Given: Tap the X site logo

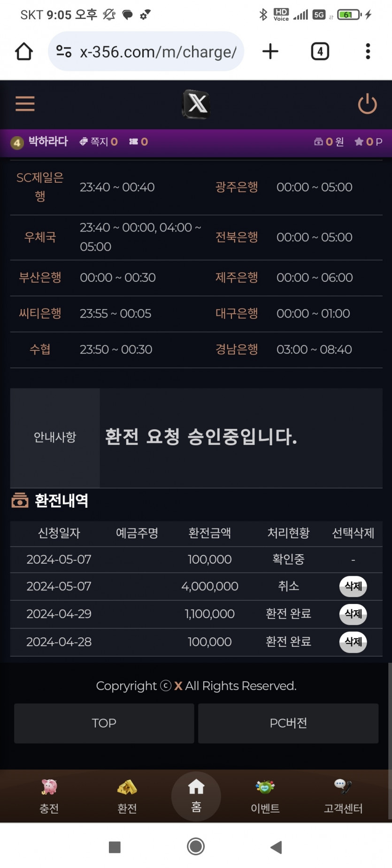Looking at the screenshot, I should tap(196, 104).
